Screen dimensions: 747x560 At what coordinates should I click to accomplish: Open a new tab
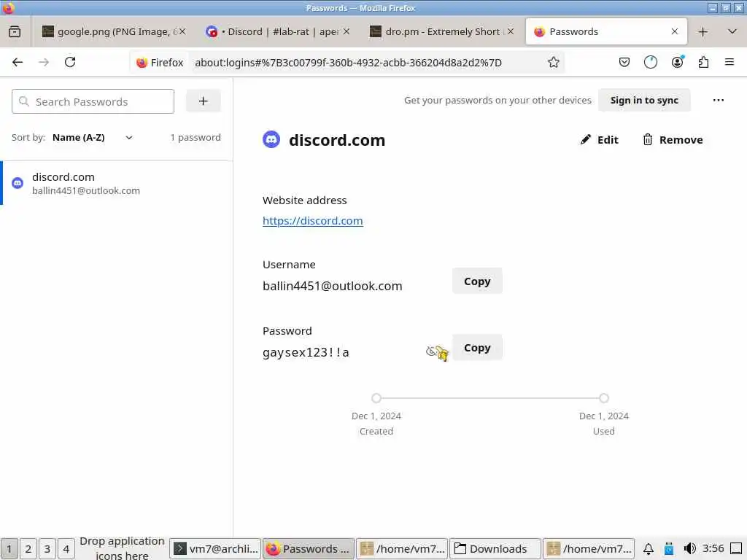[703, 32]
